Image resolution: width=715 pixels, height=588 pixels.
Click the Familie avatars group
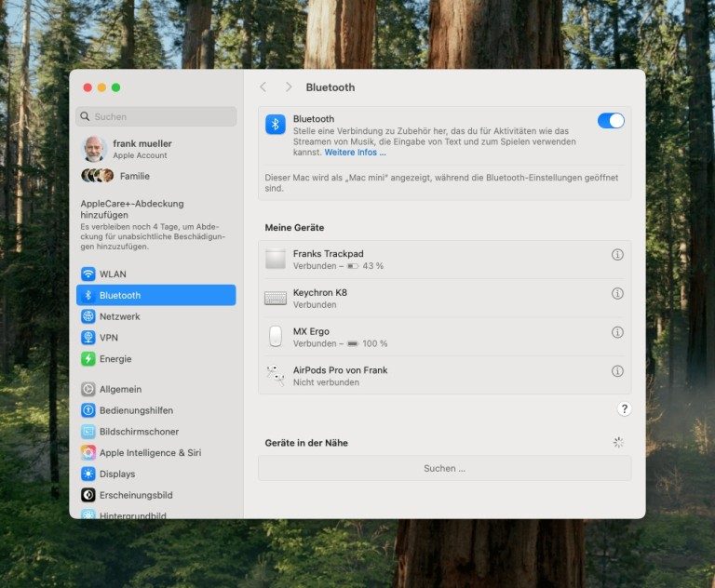point(97,176)
